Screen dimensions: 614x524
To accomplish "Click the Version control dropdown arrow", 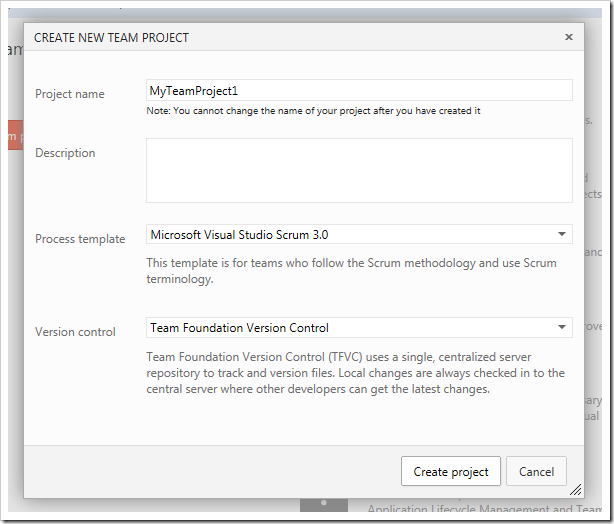I will (x=562, y=328).
